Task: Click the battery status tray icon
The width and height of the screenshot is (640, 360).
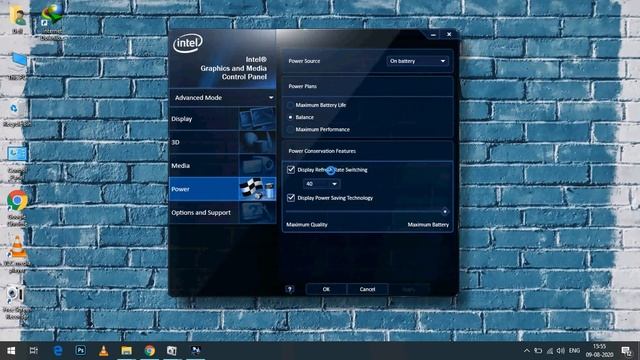Action: tap(538, 351)
